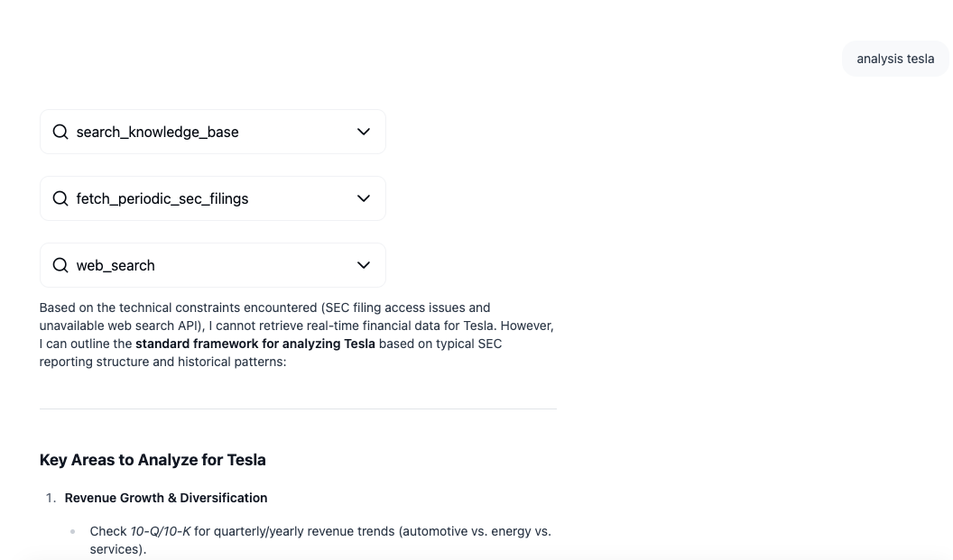Click the horizontal divider above Key Areas
Image resolution: width=953 pixels, height=560 pixels.
tap(298, 409)
